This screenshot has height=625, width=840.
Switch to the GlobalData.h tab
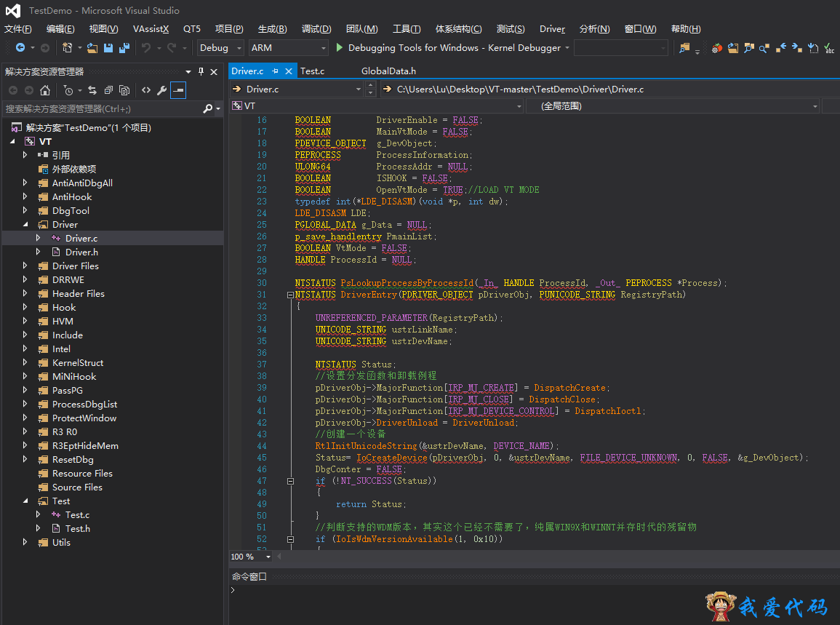point(388,71)
